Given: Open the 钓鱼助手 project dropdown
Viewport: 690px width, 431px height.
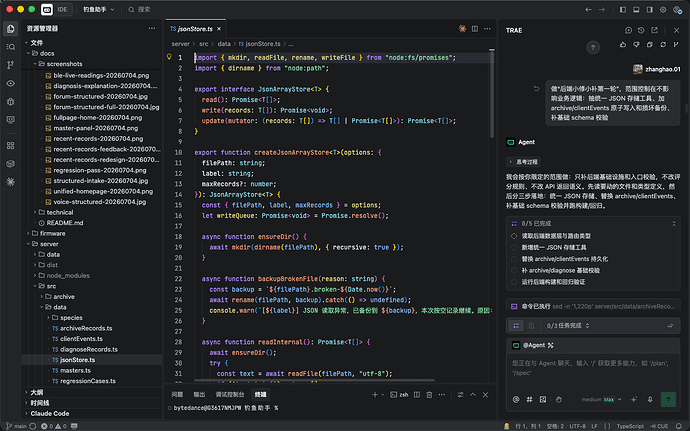Looking at the screenshot, I should click(x=99, y=9).
